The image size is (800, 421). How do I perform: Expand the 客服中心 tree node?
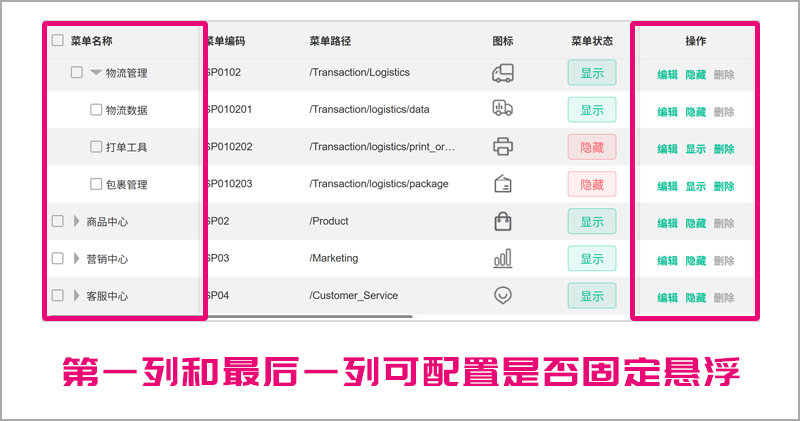point(77,295)
